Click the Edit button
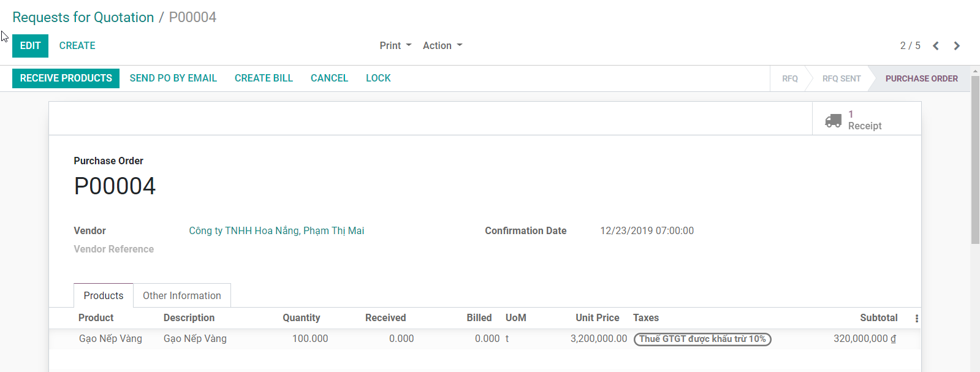This screenshot has height=372, width=980. point(30,46)
